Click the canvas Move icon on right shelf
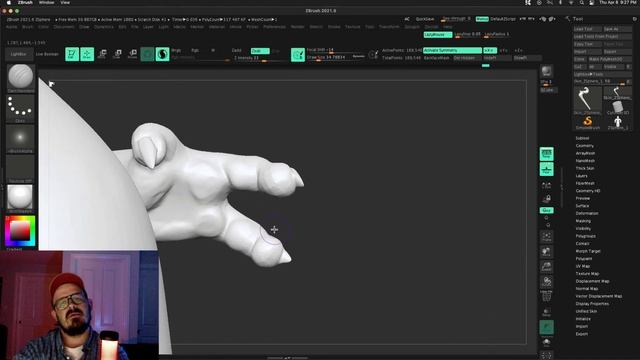This screenshot has height=360, width=640. [x=547, y=252]
